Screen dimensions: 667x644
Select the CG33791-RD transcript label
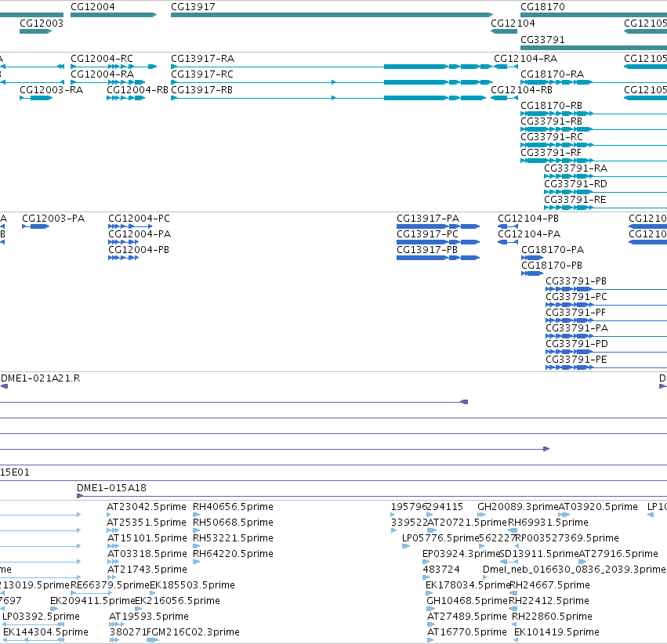[x=575, y=183]
